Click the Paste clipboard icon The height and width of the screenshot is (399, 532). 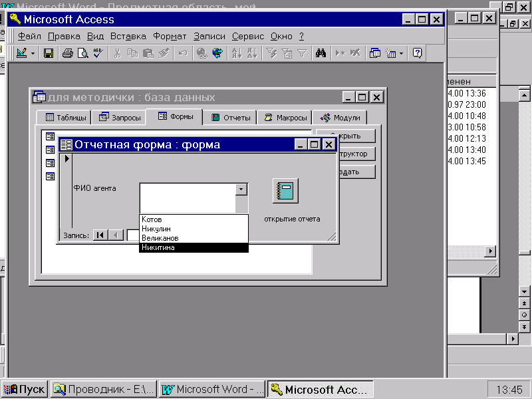click(x=148, y=53)
